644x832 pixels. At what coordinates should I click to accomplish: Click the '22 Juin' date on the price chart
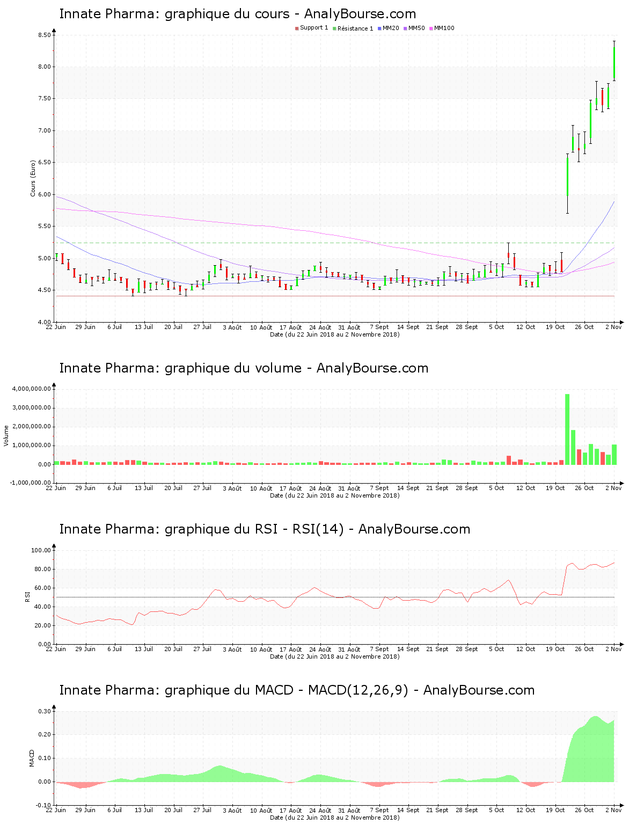[56, 327]
